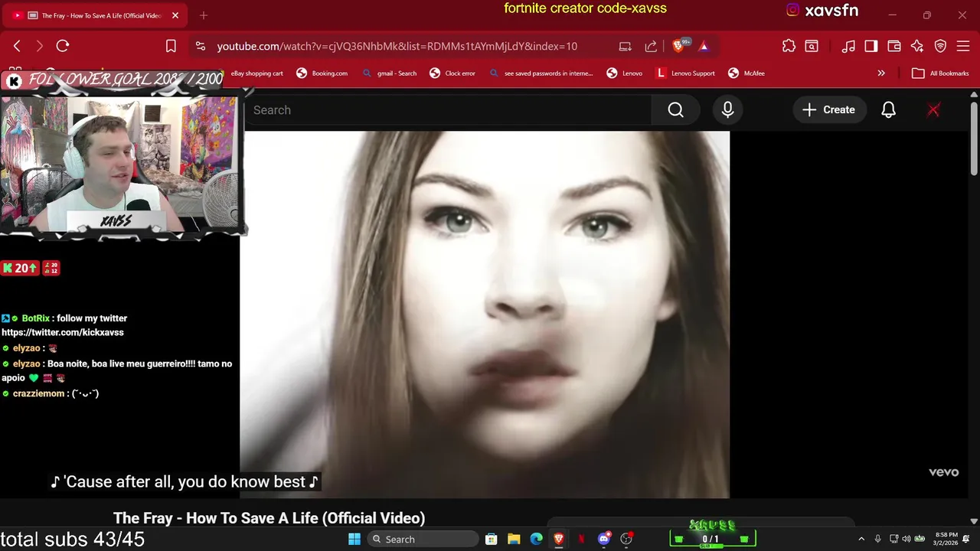Open the media control music note icon

[x=848, y=46]
